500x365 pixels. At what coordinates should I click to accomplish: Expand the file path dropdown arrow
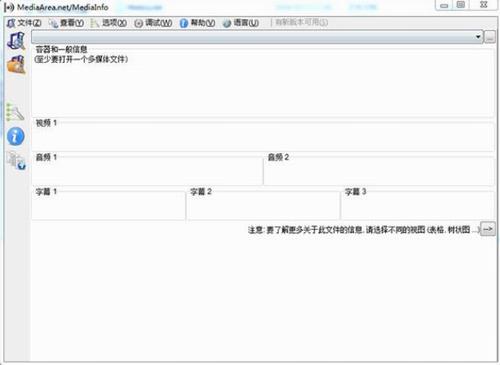(478, 37)
